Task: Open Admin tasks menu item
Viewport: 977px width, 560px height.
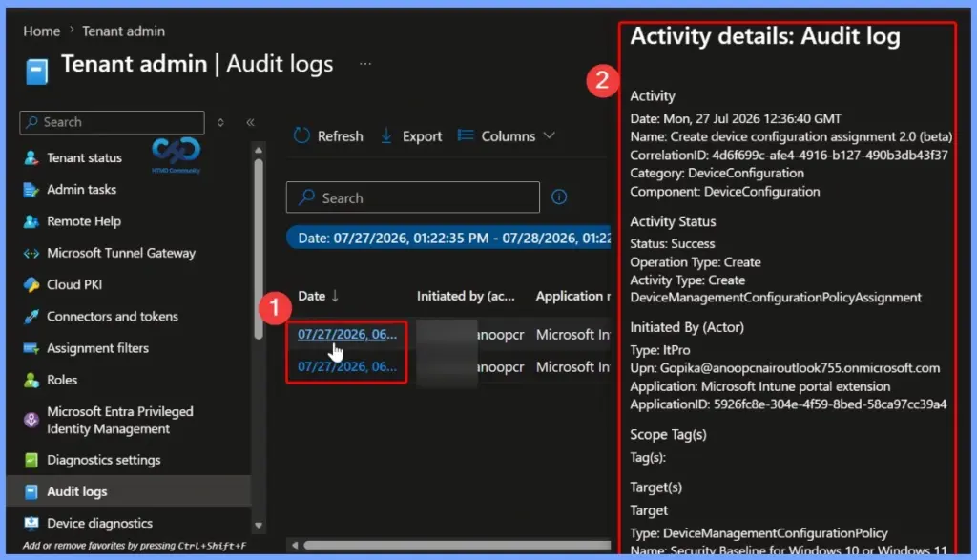Action: 82,190
